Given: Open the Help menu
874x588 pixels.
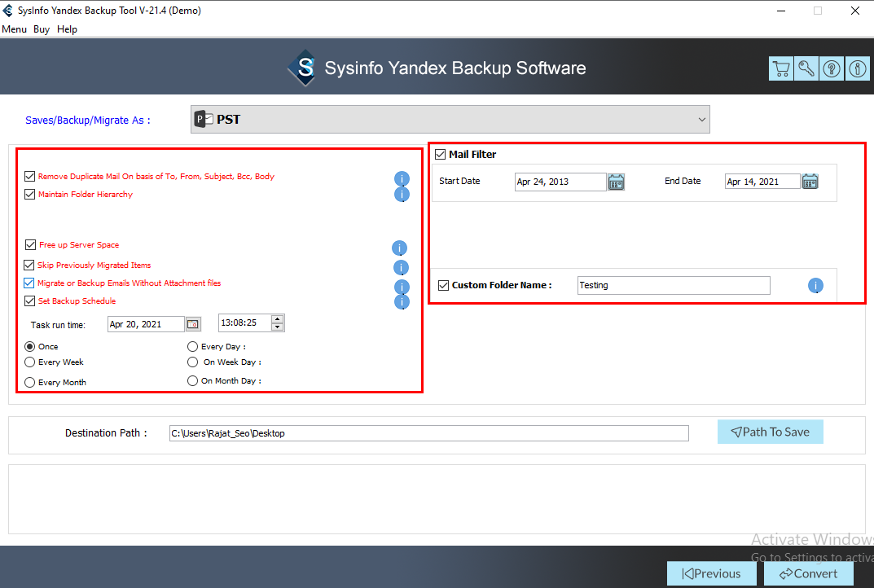Looking at the screenshot, I should (67, 29).
